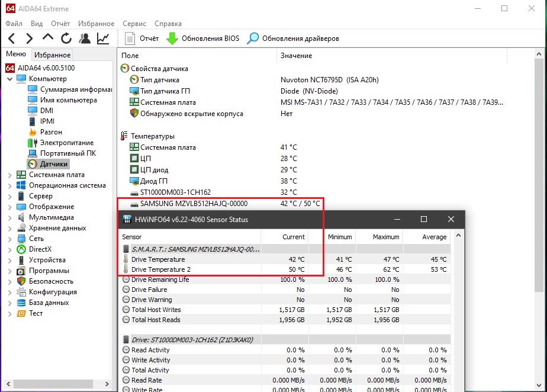547x392 pixels.
Task: Switch to the Избранное tab
Action: (x=52, y=55)
